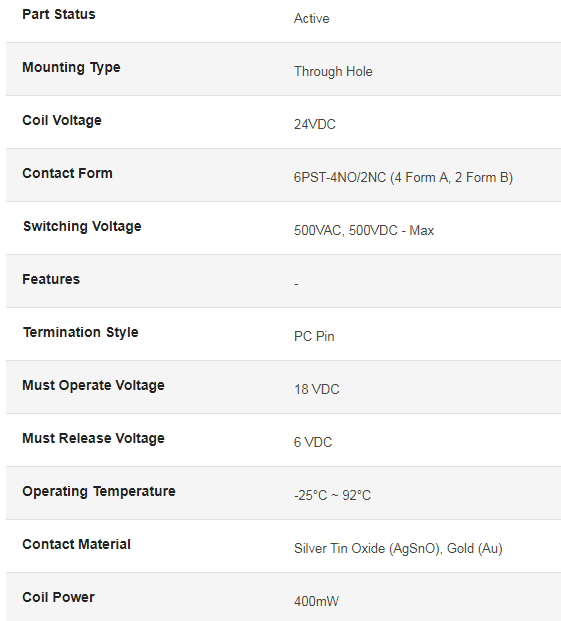Click the Termination Style label
561x621 pixels.
coord(81,332)
